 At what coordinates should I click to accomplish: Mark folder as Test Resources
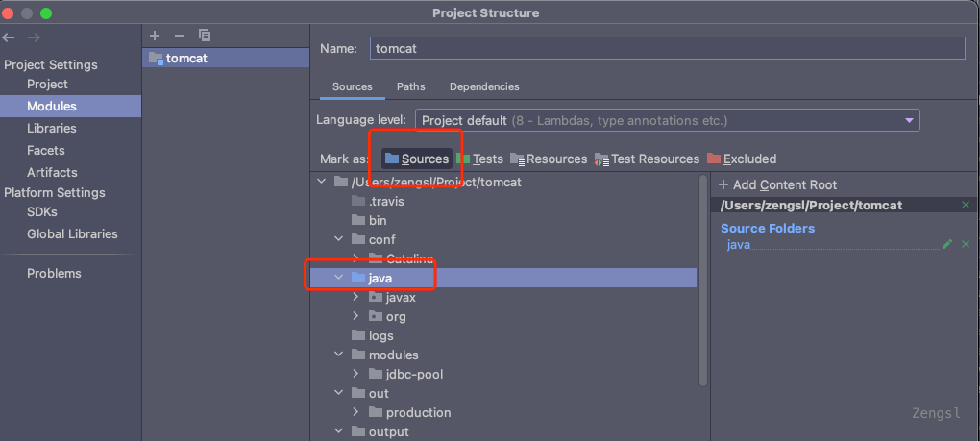click(x=647, y=159)
